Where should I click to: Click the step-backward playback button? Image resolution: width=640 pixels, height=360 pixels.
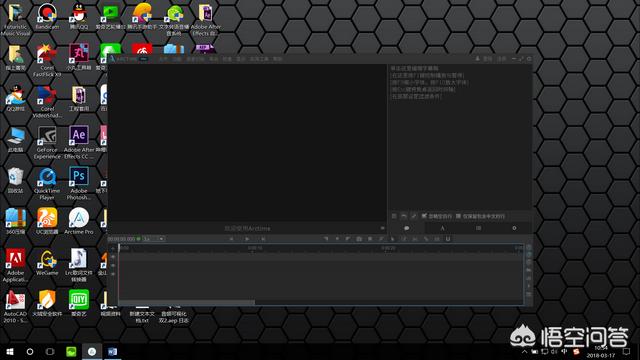coord(231,239)
